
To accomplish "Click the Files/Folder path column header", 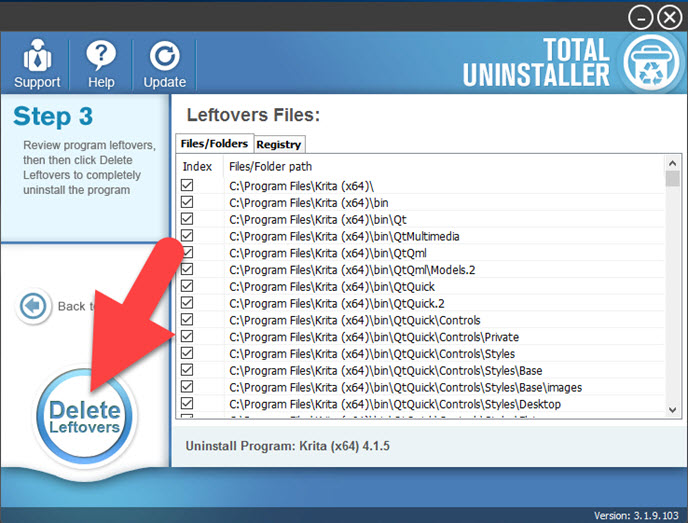I will 270,167.
